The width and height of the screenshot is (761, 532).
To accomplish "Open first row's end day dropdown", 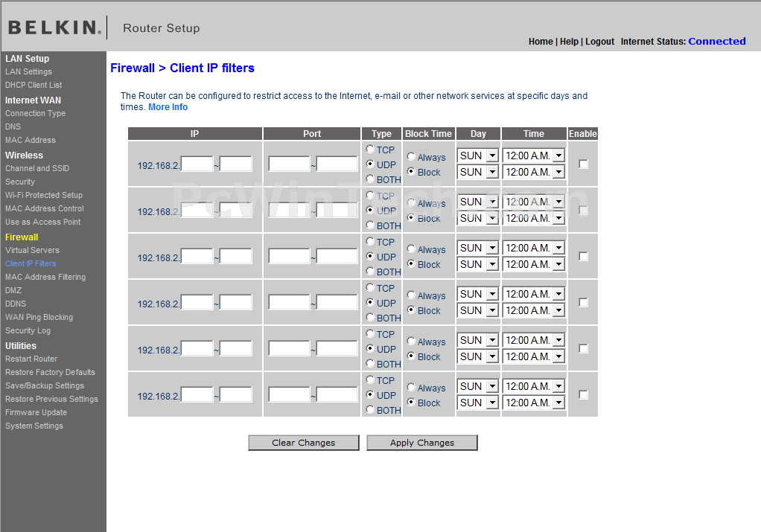I will click(478, 172).
